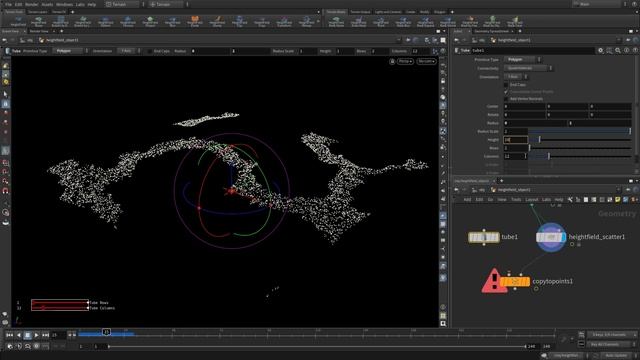Open the parameter pane gear settings menu

point(600,51)
